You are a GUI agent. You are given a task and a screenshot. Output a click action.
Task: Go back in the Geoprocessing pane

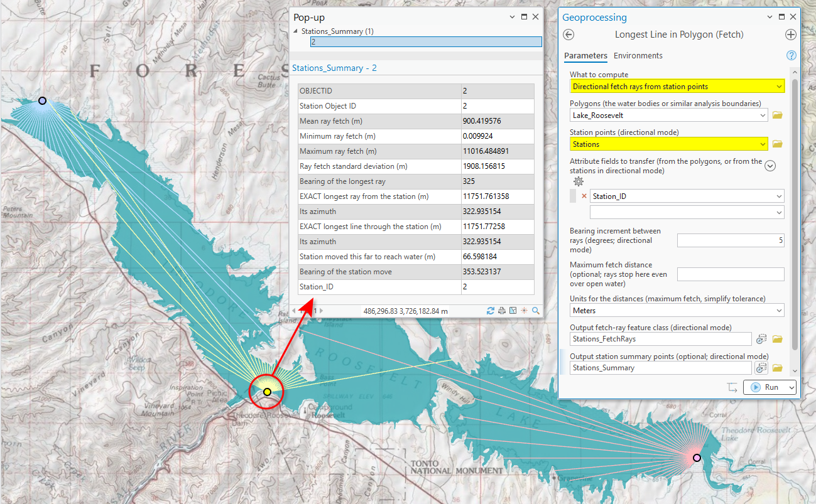(569, 35)
